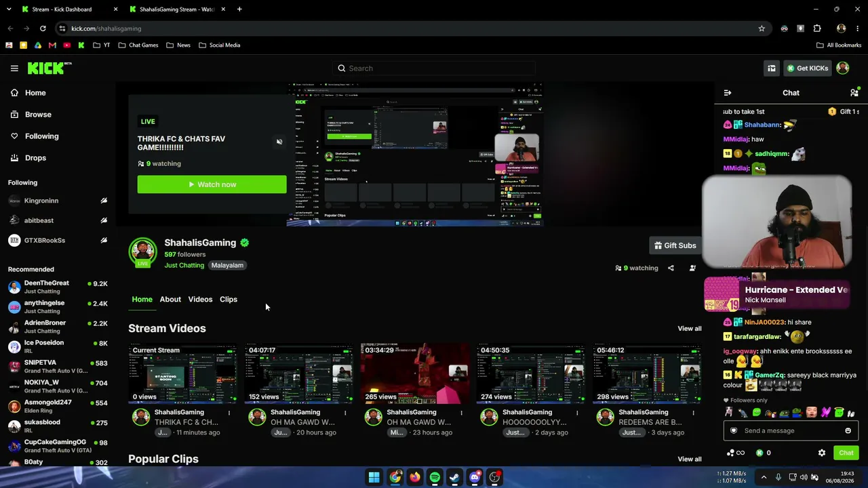Click the Get KICKs button

(807, 68)
